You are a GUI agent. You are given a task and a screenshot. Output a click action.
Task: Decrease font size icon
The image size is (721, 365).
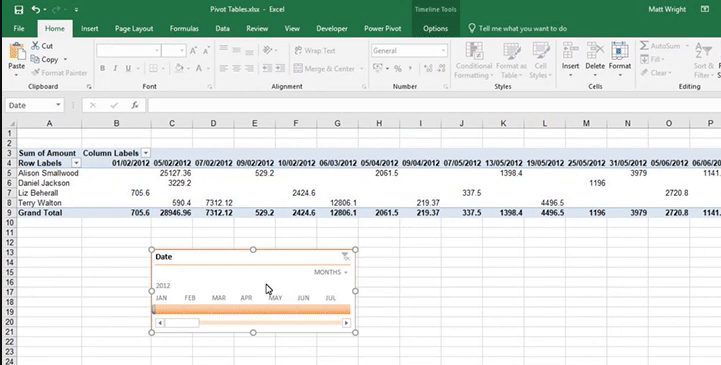(x=206, y=51)
